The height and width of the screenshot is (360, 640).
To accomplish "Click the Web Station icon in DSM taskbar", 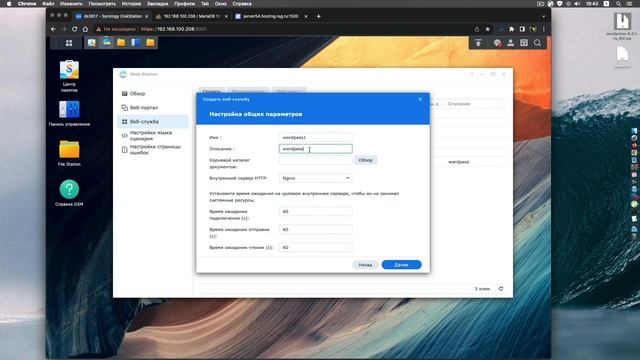I will [x=107, y=42].
